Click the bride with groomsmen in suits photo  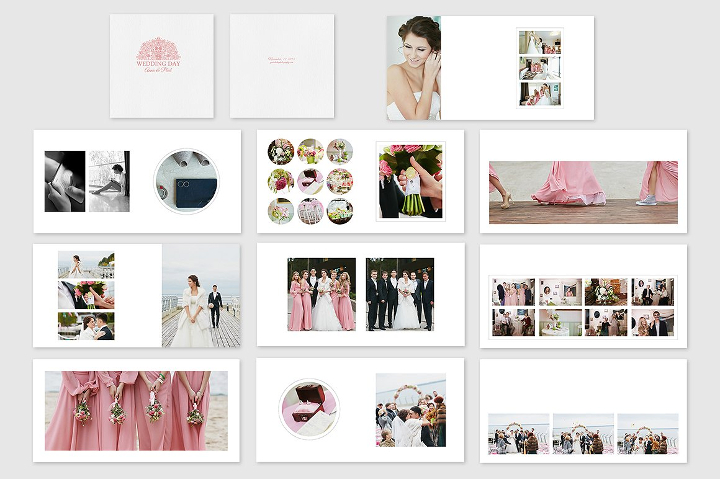(x=400, y=294)
